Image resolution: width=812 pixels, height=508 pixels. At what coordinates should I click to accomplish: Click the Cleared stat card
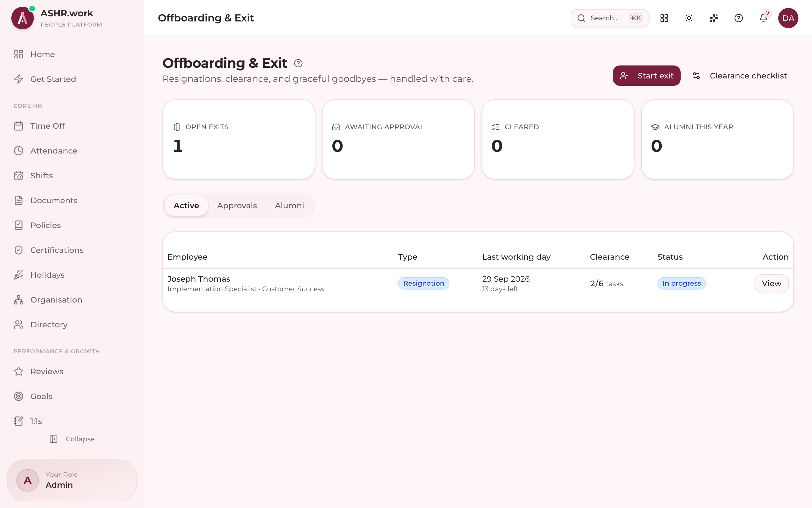tap(558, 139)
